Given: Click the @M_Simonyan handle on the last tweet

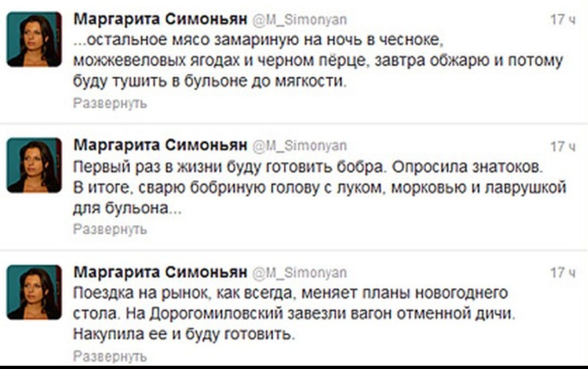Looking at the screenshot, I should tap(299, 273).
